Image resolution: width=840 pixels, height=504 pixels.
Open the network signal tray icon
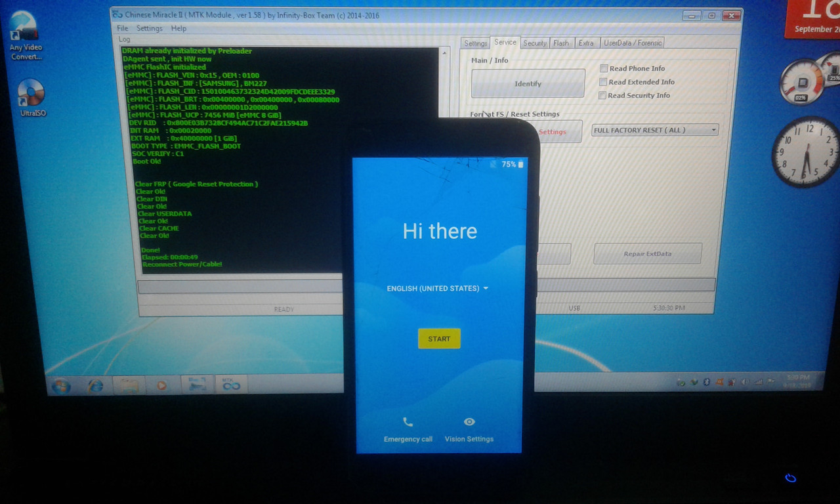pyautogui.click(x=758, y=382)
